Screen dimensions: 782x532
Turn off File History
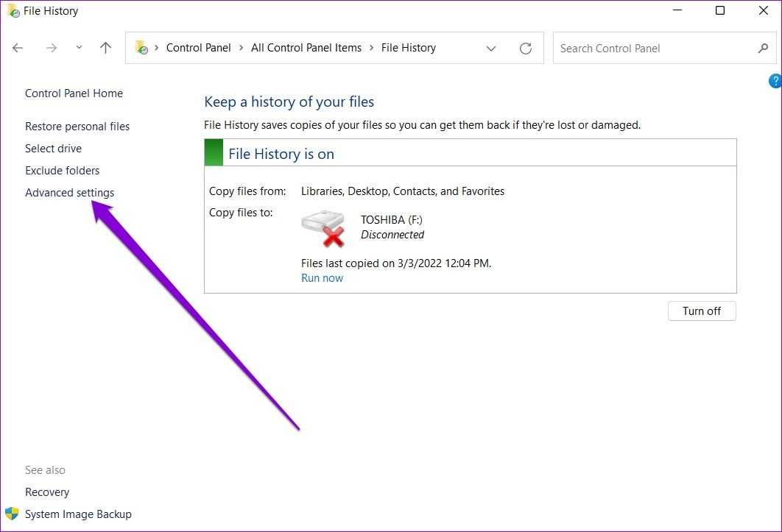(x=701, y=311)
